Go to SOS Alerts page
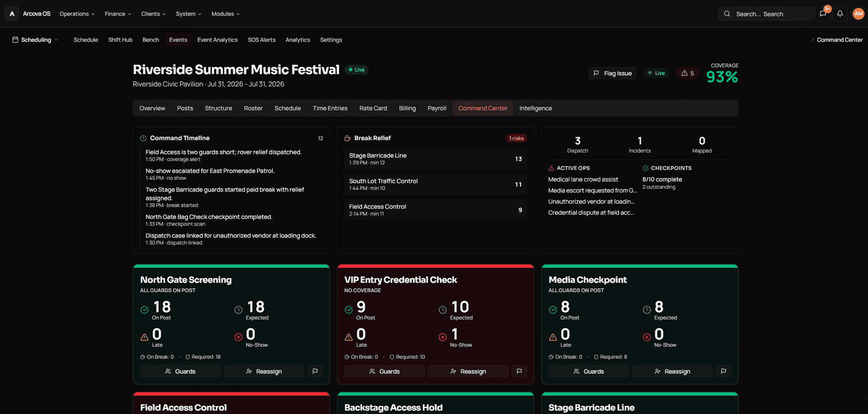 pyautogui.click(x=261, y=40)
